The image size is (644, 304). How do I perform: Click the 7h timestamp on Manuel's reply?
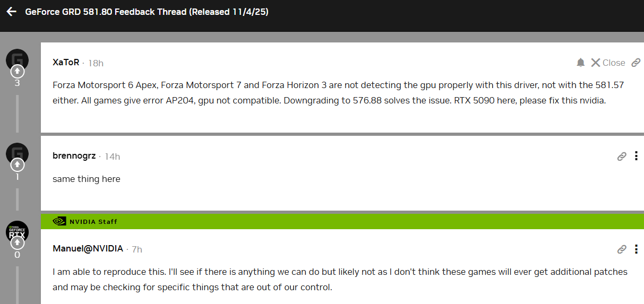[137, 249]
